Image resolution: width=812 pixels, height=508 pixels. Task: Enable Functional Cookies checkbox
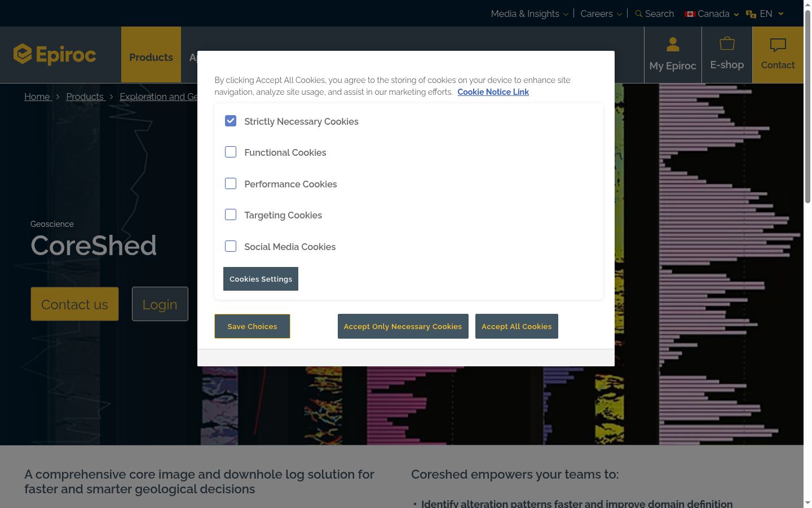[x=231, y=152]
